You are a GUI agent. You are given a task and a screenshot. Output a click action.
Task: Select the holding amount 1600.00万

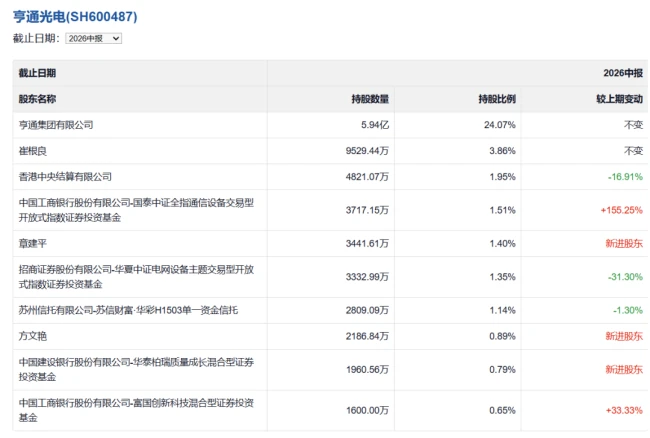[367, 410]
